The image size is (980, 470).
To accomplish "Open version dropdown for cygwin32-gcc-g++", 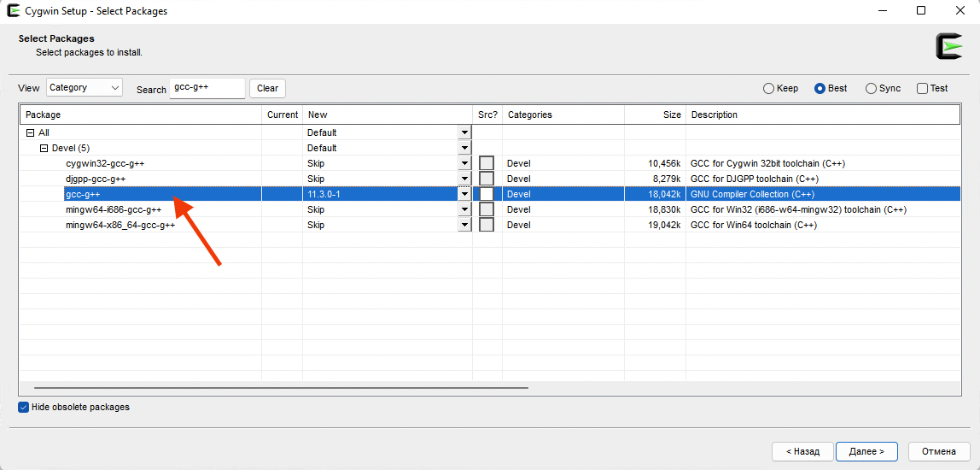I will (x=464, y=163).
